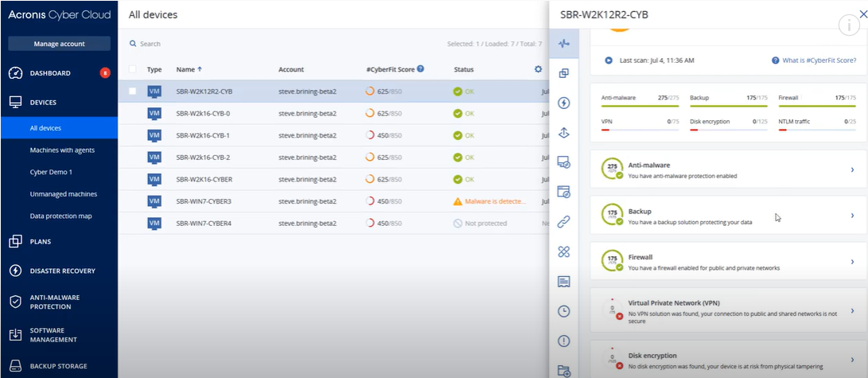Open the Plans menu label
The width and height of the screenshot is (868, 378).
pos(41,242)
